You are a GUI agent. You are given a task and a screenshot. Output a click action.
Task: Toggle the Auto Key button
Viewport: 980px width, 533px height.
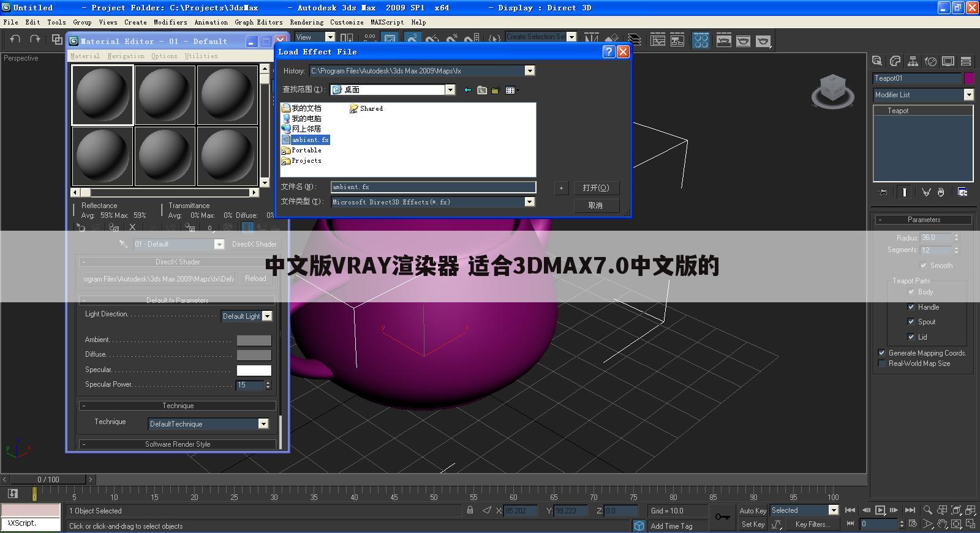pos(753,510)
